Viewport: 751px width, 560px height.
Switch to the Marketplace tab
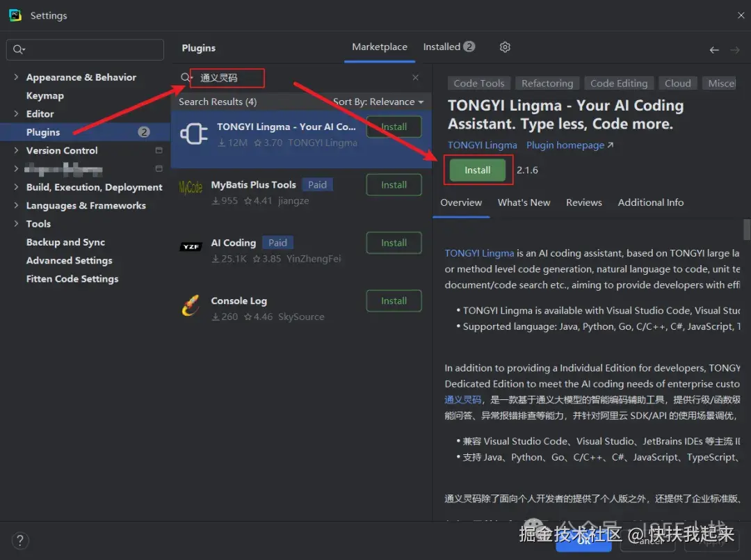pos(380,47)
